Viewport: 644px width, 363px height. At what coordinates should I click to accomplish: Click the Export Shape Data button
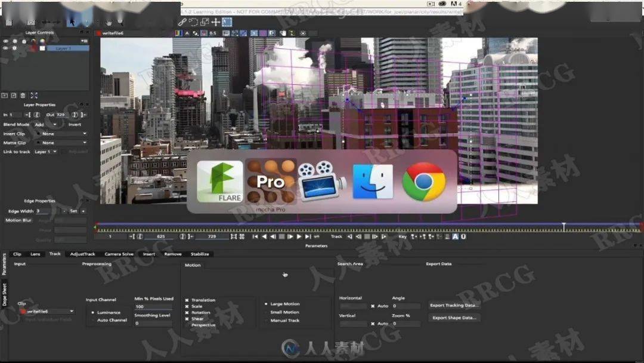[x=454, y=318]
